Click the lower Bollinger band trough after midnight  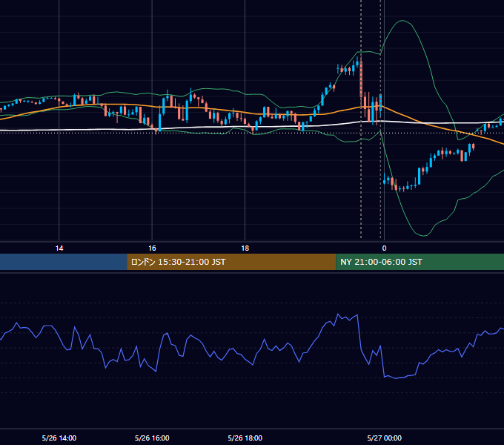pyautogui.click(x=424, y=236)
